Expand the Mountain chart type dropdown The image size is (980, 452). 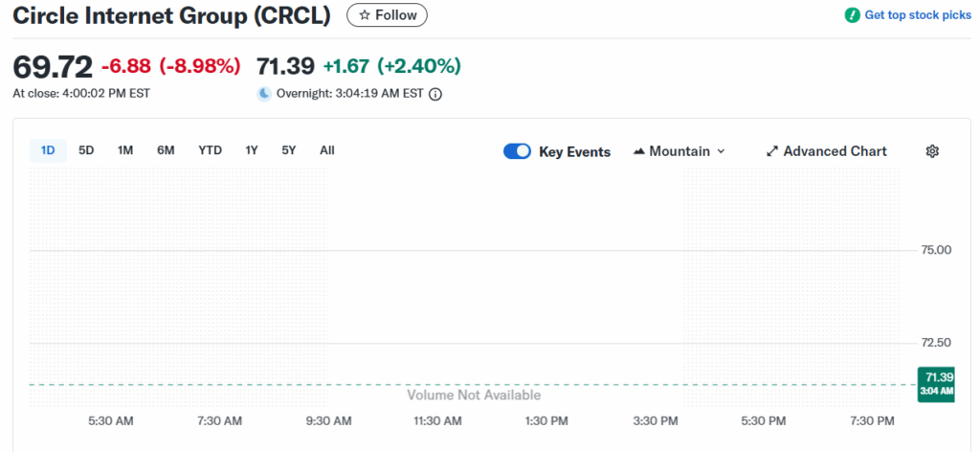pyautogui.click(x=721, y=151)
